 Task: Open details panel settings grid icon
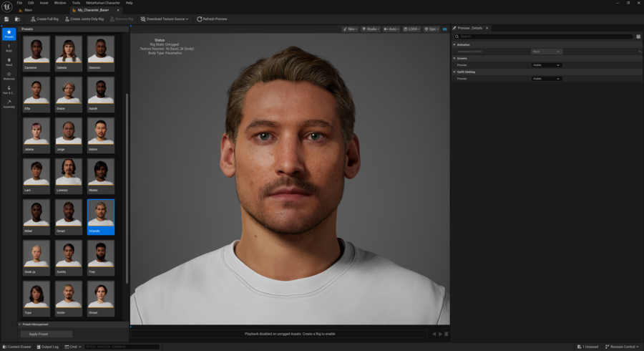point(638,36)
